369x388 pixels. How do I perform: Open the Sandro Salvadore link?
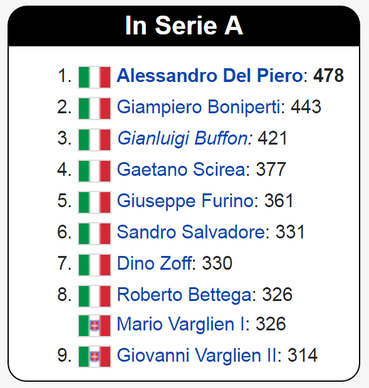(x=191, y=232)
